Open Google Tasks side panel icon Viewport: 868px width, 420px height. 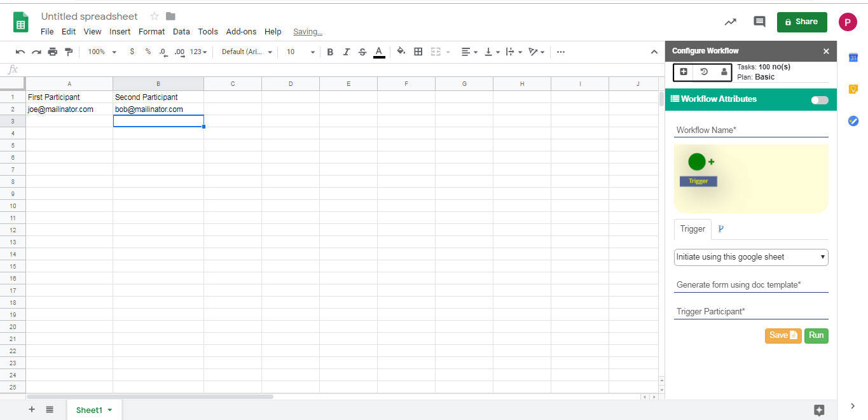pyautogui.click(x=853, y=121)
